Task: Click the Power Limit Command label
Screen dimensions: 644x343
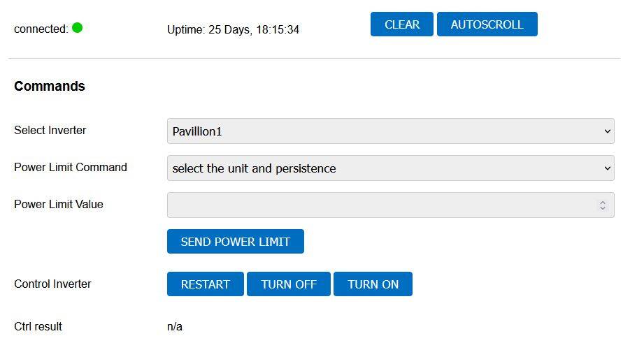Action: 71,167
